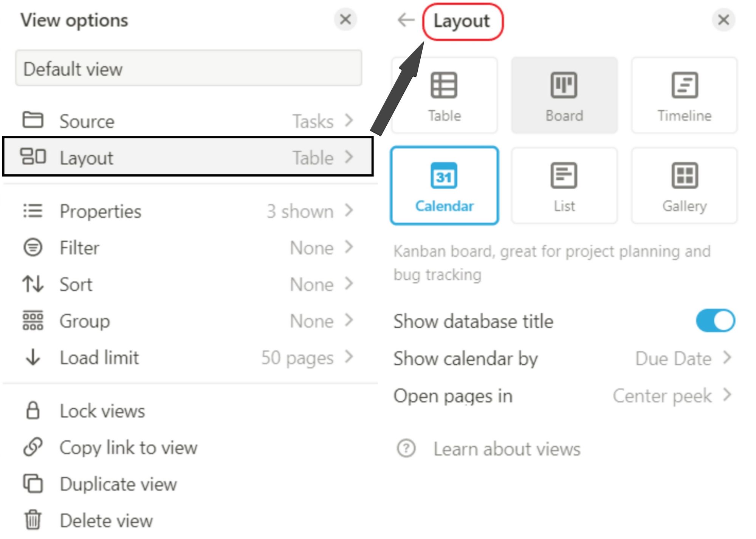Expand Show calendar by Due Date
This screenshot has height=539, width=756.
coord(563,358)
